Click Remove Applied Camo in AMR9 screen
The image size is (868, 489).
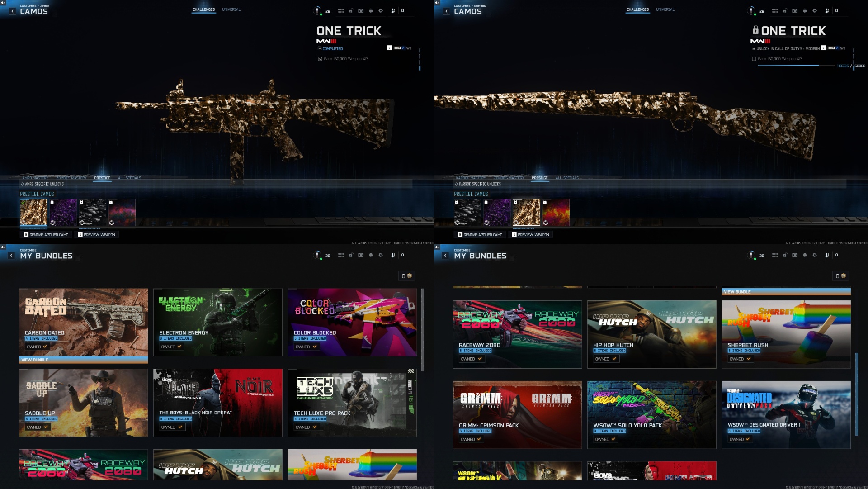pos(46,235)
